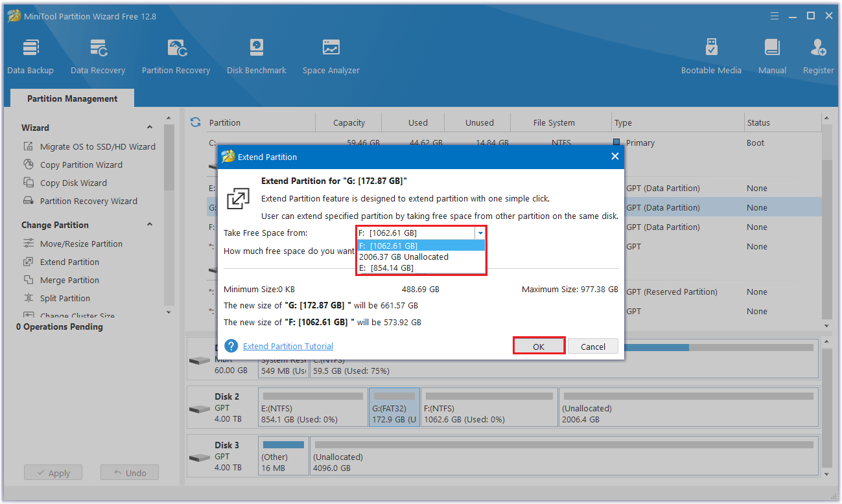Confirm with the OK button
Viewport: 842px width, 504px height.
tap(539, 346)
